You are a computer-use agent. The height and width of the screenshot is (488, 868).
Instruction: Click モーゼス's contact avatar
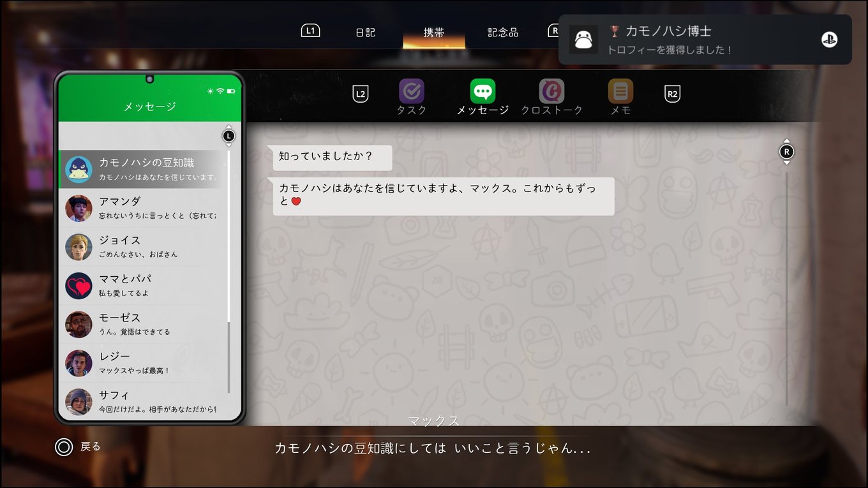pos(79,325)
